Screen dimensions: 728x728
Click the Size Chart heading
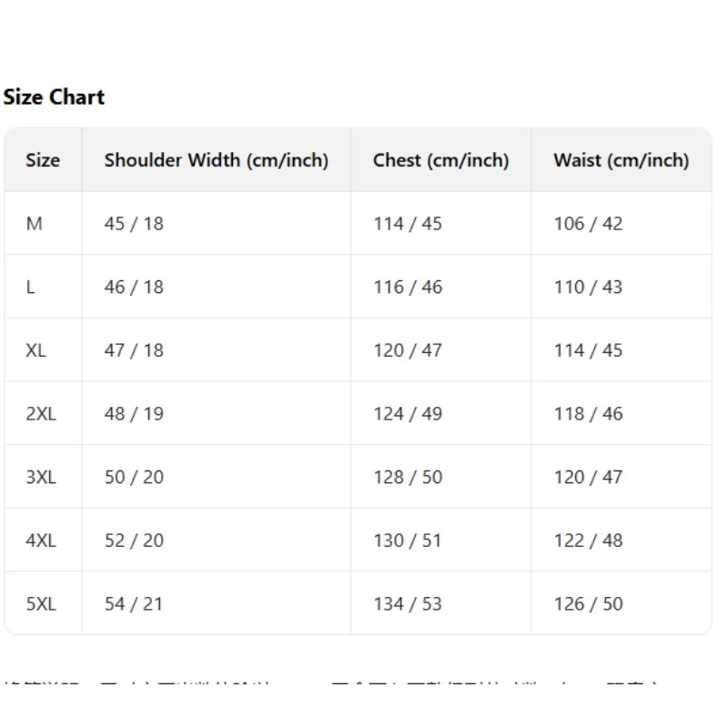click(54, 97)
